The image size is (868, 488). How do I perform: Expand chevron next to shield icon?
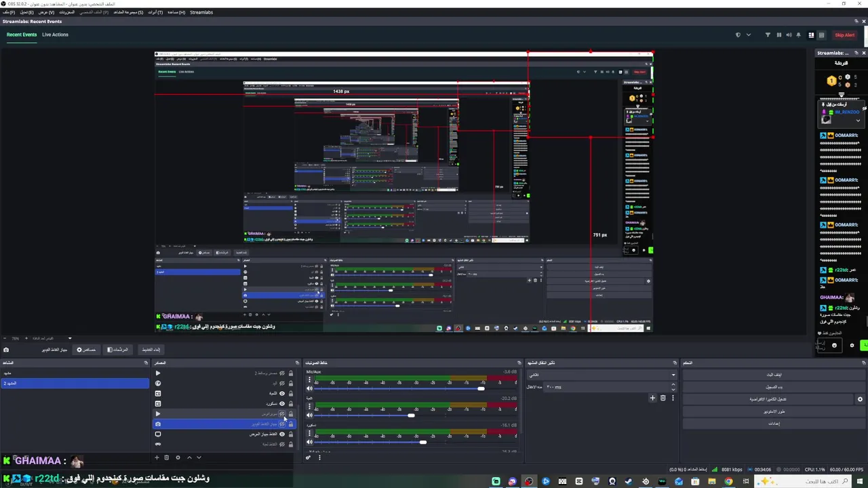coord(749,35)
